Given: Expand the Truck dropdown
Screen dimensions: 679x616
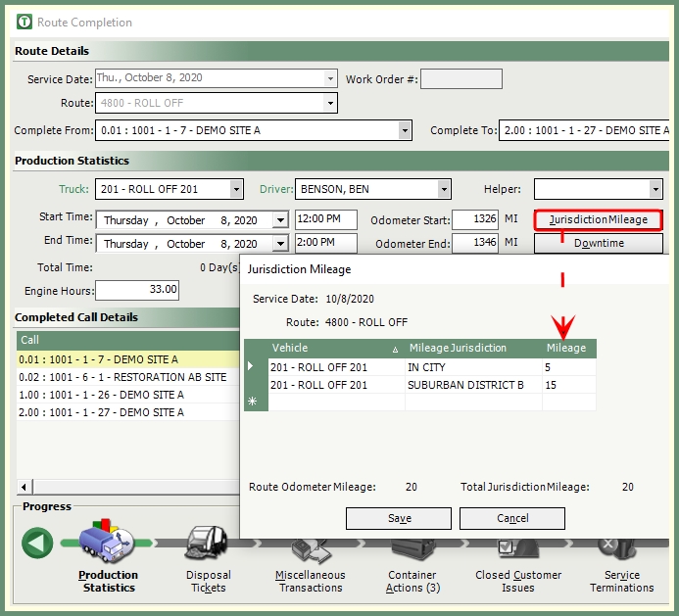Looking at the screenshot, I should 236,189.
